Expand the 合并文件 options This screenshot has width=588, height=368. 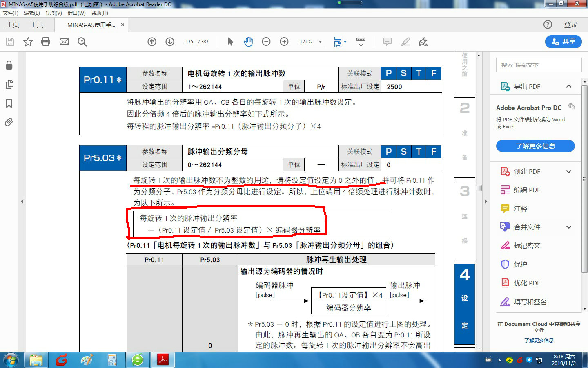click(x=569, y=227)
